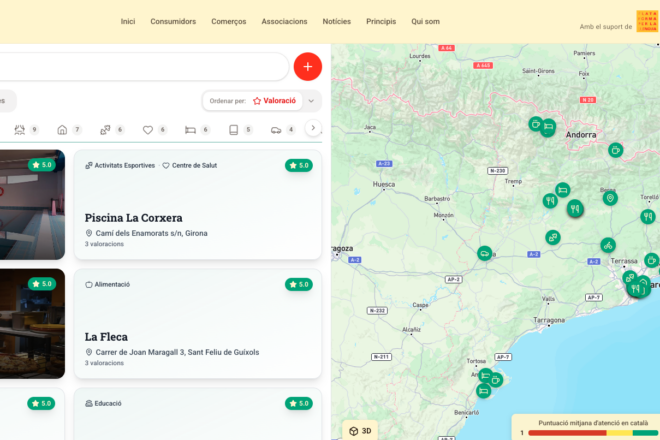This screenshot has height=440, width=660.
Task: Click the coffee cup marker east of Terrassa
Action: pos(652,260)
